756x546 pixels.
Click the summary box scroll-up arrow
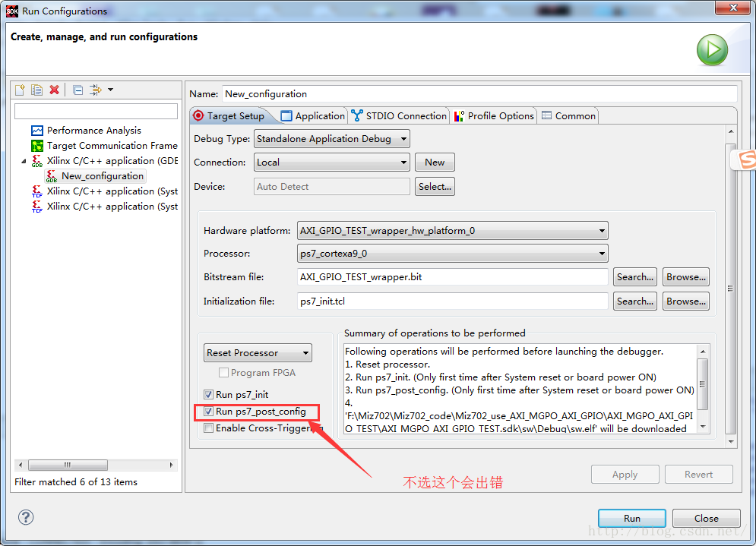(703, 352)
